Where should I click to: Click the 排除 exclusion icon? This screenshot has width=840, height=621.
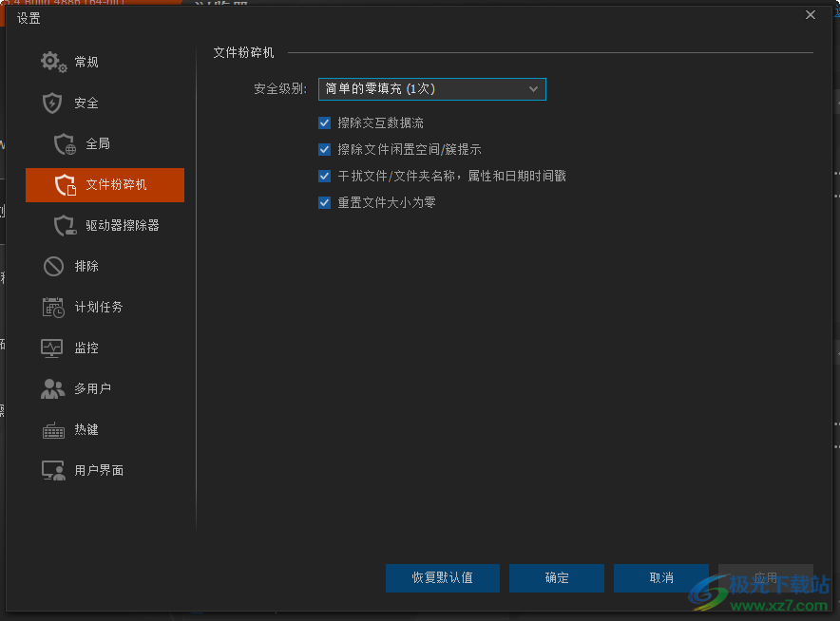(51, 266)
